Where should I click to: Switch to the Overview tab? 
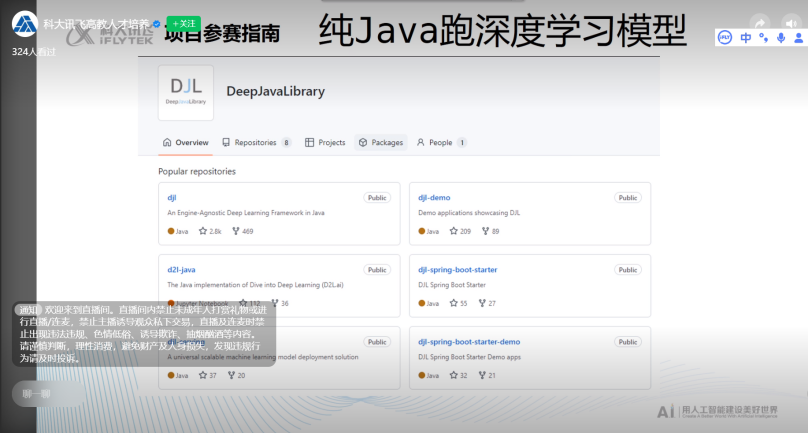pos(186,142)
